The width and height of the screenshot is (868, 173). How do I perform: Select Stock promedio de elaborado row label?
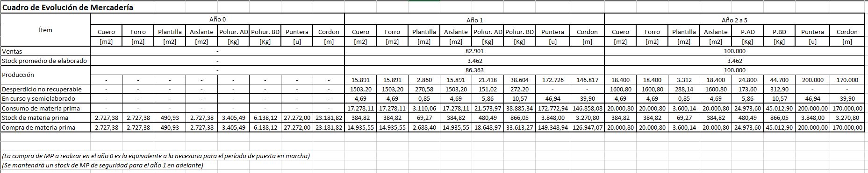coord(45,61)
